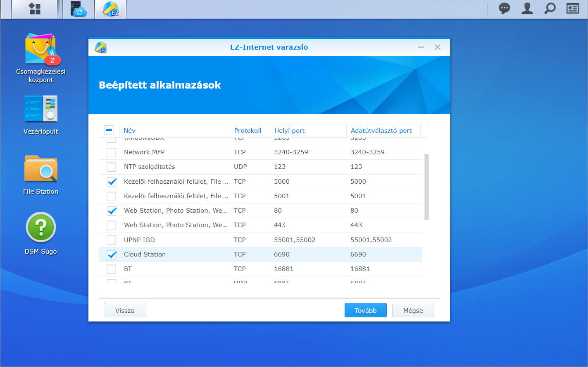The width and height of the screenshot is (588, 367).
Task: Open File Station desktop icon
Action: [x=40, y=175]
